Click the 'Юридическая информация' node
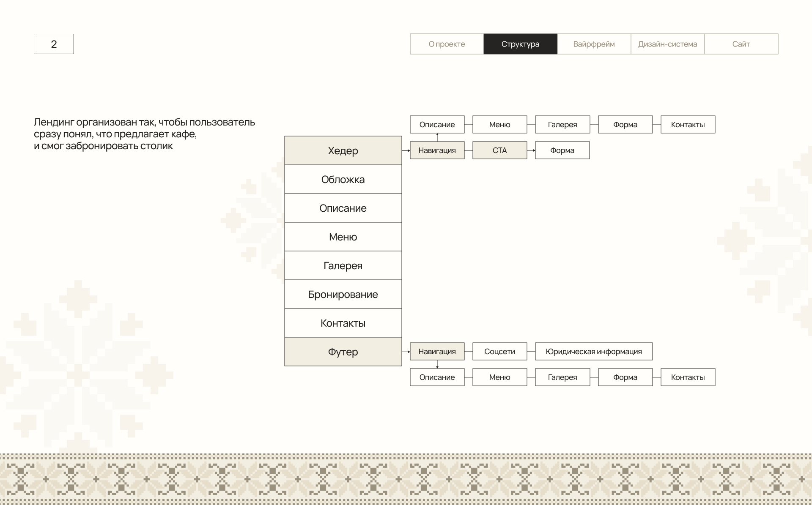812x505 pixels. pyautogui.click(x=593, y=352)
